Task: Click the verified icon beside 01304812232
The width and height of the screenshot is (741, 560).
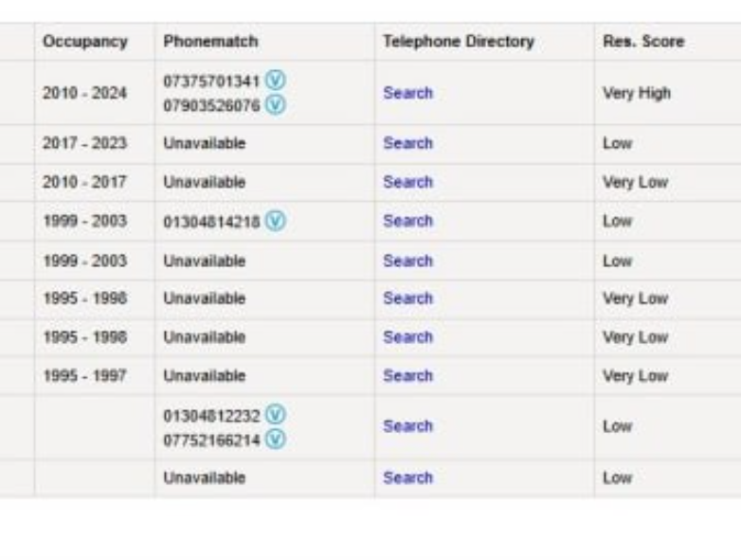Action: pos(275,415)
